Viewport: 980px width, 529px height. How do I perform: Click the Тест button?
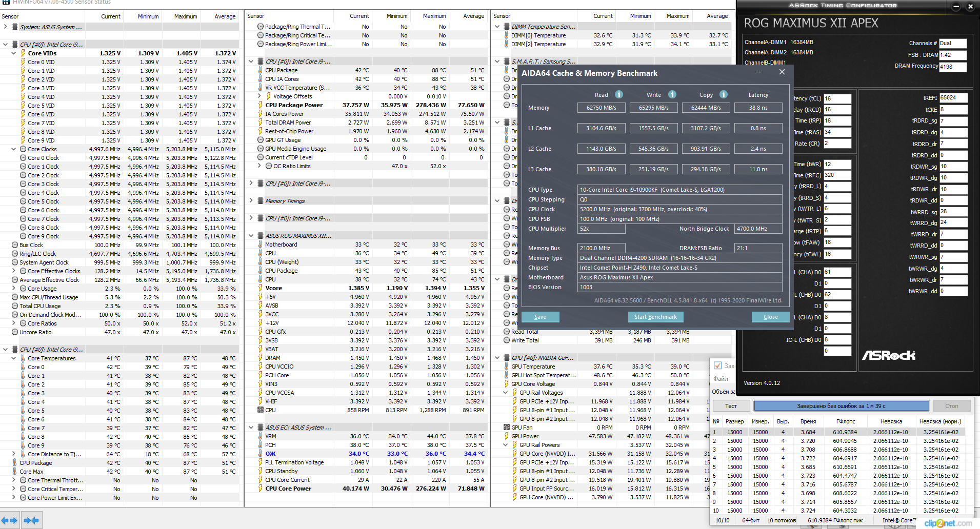pyautogui.click(x=731, y=406)
